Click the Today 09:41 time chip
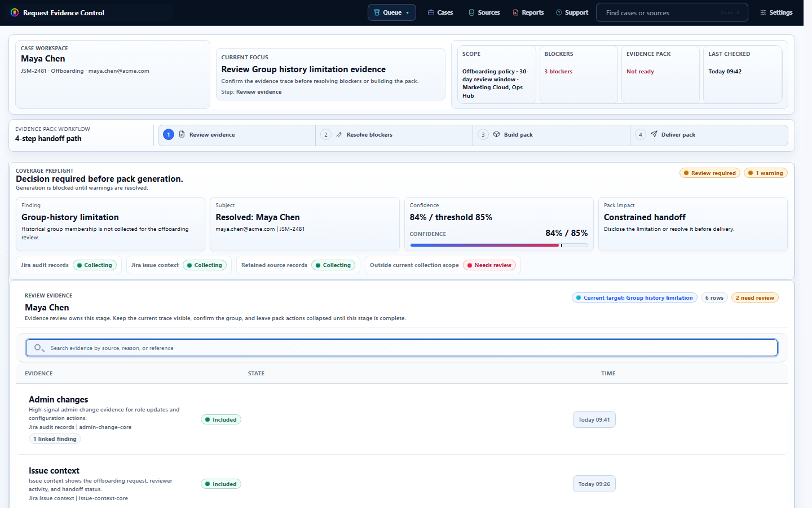This screenshot has width=812, height=508. pos(594,420)
